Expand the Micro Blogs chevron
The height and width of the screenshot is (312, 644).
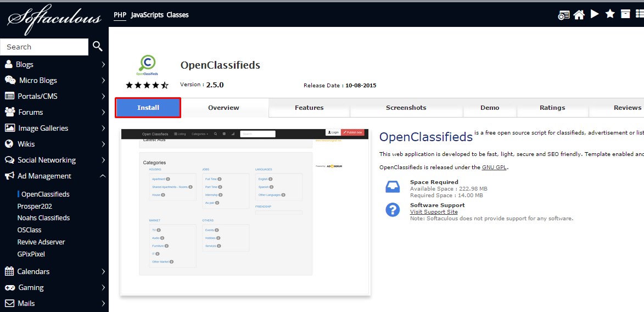(x=103, y=81)
